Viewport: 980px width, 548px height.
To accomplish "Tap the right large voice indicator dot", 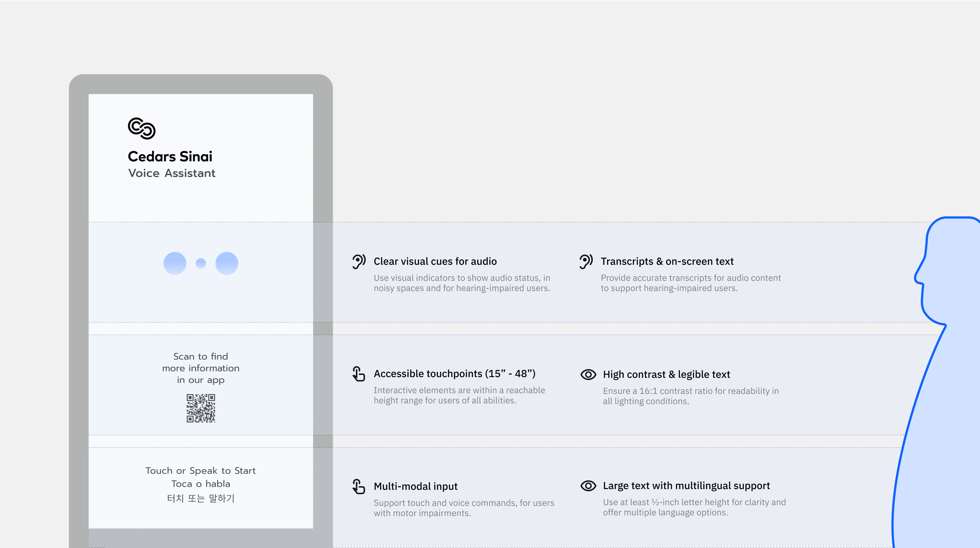I will point(227,263).
